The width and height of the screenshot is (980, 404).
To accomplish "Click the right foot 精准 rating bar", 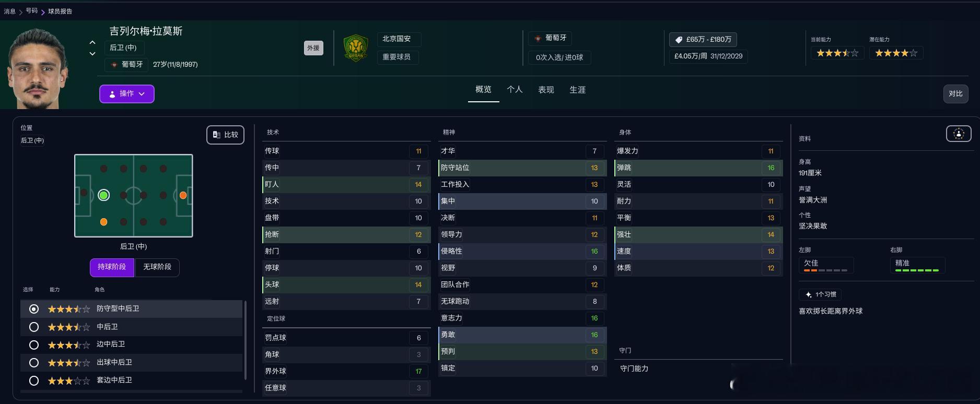I will [917, 270].
